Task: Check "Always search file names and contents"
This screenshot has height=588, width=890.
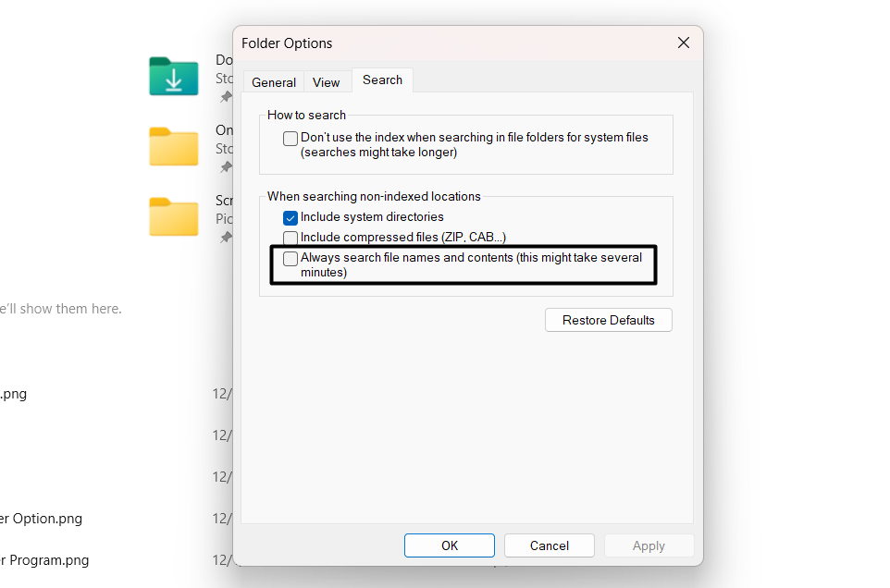Action: [x=290, y=259]
